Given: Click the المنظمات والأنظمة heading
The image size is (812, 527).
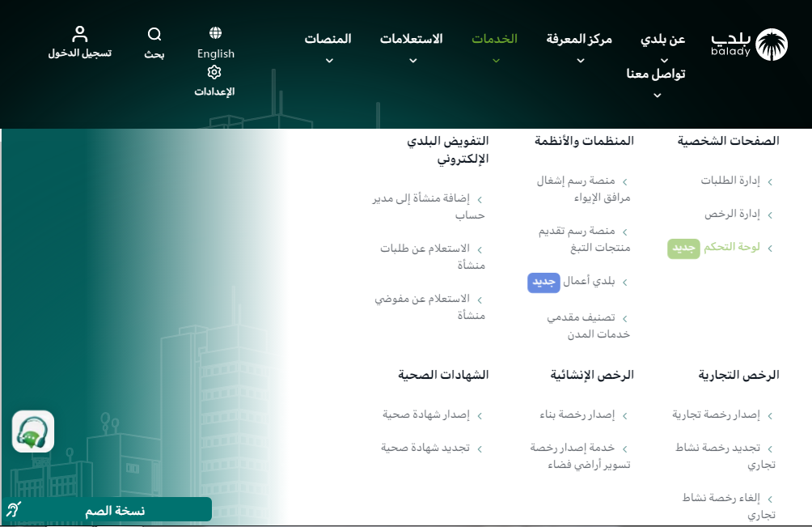Looking at the screenshot, I should (x=584, y=141).
